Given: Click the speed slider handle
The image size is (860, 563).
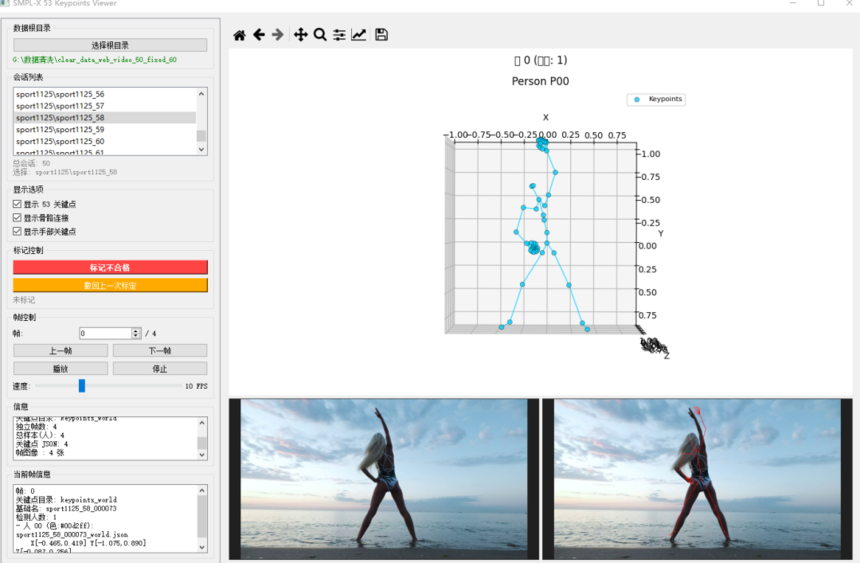Looking at the screenshot, I should (x=82, y=386).
